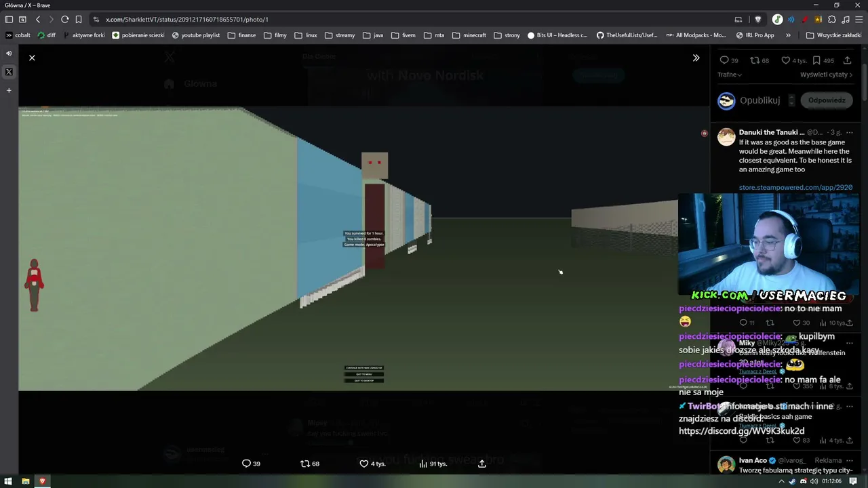Open TheUsefulLists GitHub bookmark

coord(627,35)
